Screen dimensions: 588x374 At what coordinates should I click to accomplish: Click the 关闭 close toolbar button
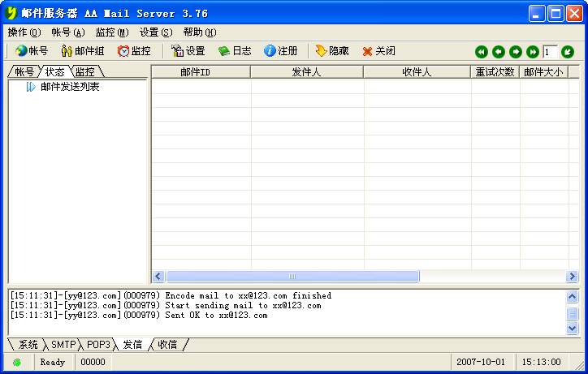click(x=378, y=51)
